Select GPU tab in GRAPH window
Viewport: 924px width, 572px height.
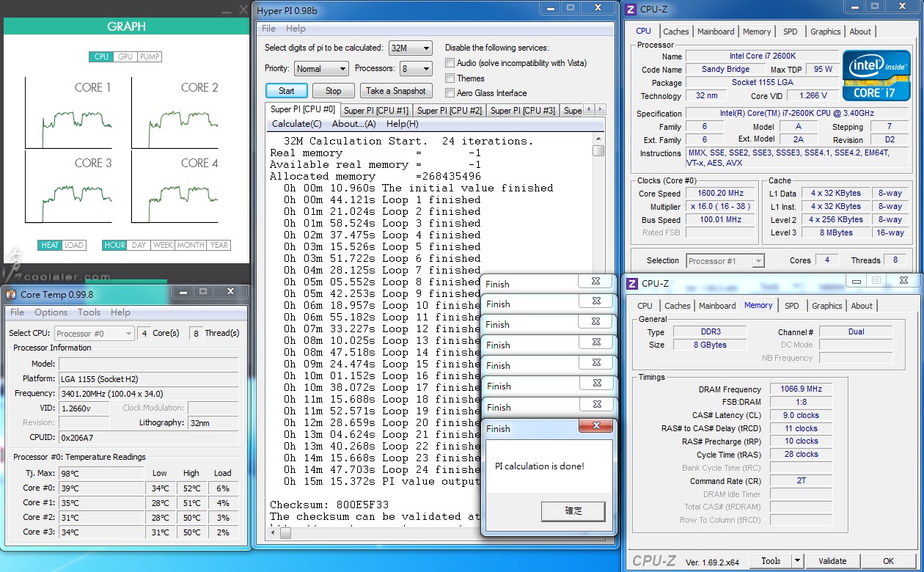[x=125, y=56]
